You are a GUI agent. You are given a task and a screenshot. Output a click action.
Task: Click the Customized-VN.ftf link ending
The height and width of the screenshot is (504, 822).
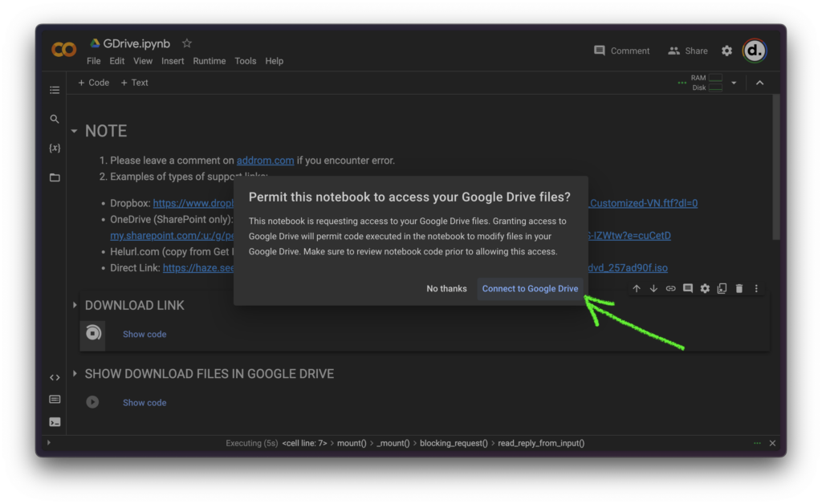[x=643, y=203]
